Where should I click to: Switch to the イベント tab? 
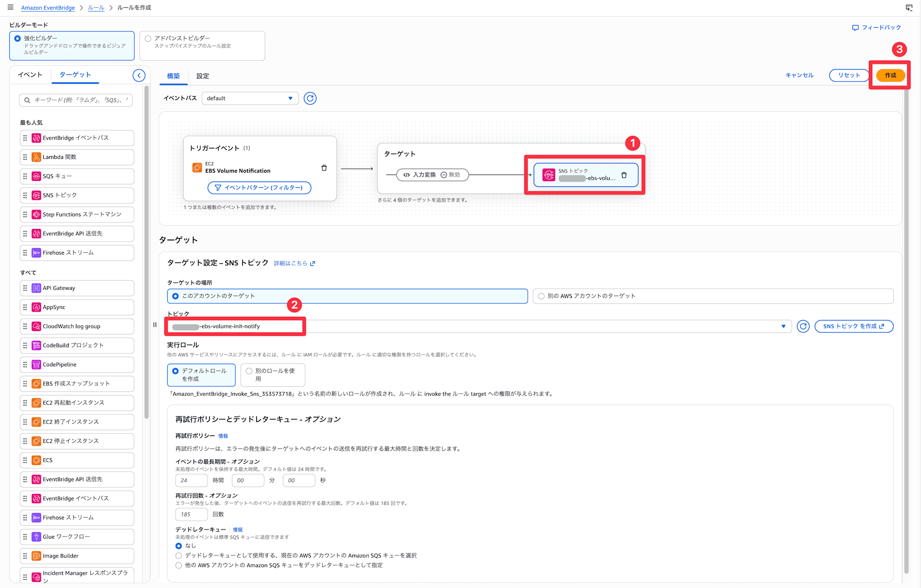coord(30,75)
